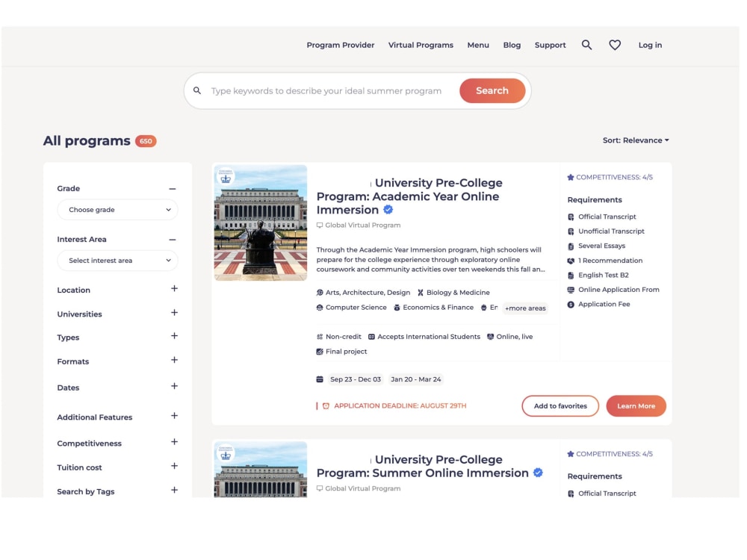Click the Official Transcript icon in first card
The width and height of the screenshot is (747, 560).
pyautogui.click(x=571, y=217)
